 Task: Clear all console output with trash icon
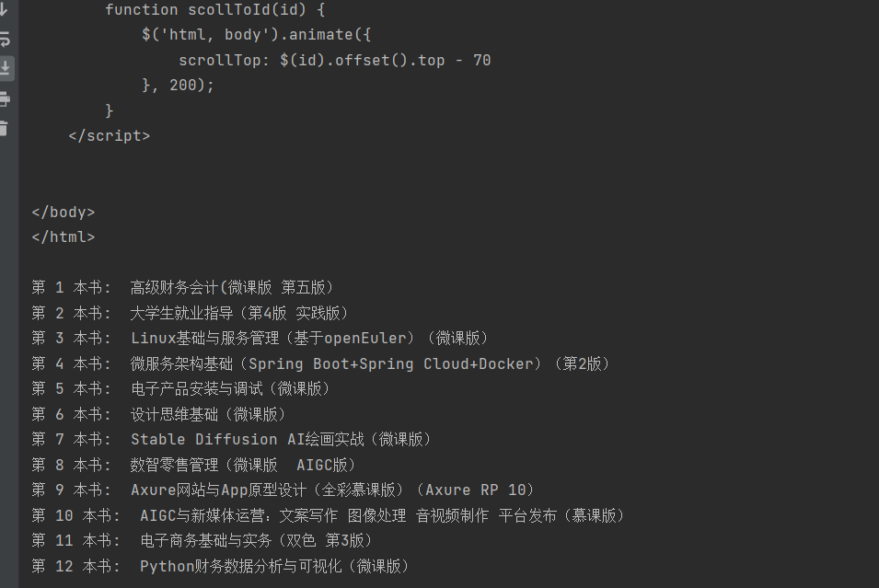(x=5, y=128)
